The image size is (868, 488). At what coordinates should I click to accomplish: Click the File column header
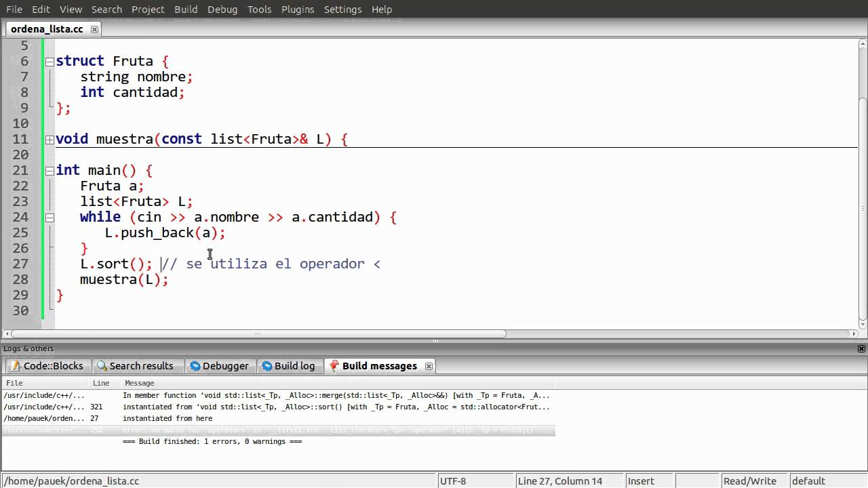click(45, 383)
